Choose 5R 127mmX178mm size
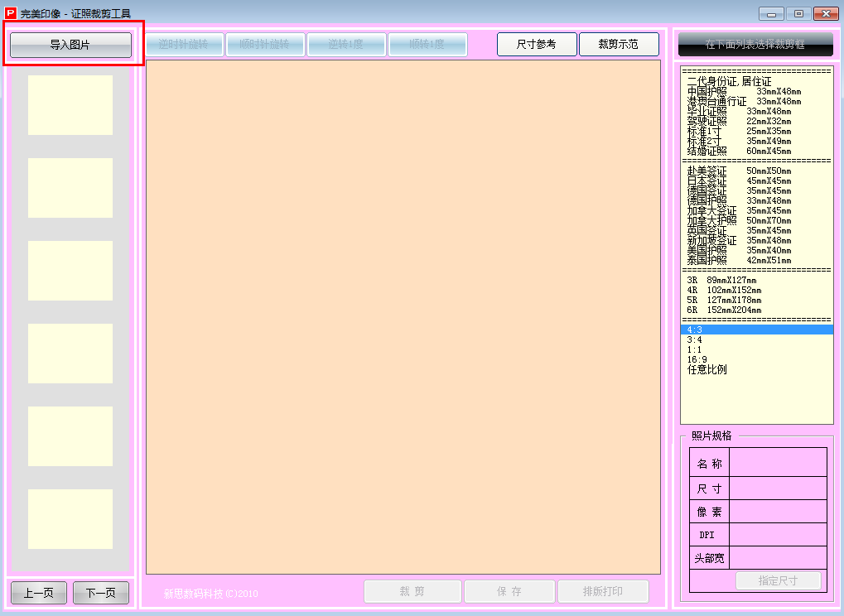844x616 pixels. 757,301
